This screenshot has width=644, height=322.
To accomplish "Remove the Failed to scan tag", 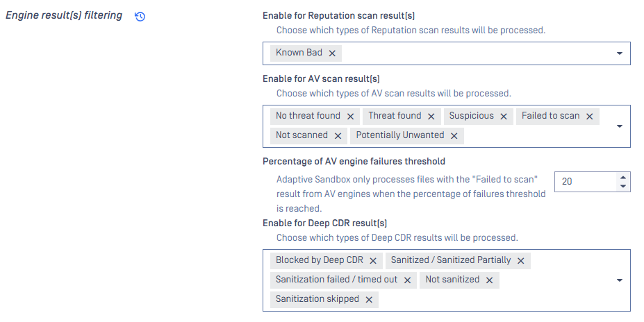I will [589, 117].
